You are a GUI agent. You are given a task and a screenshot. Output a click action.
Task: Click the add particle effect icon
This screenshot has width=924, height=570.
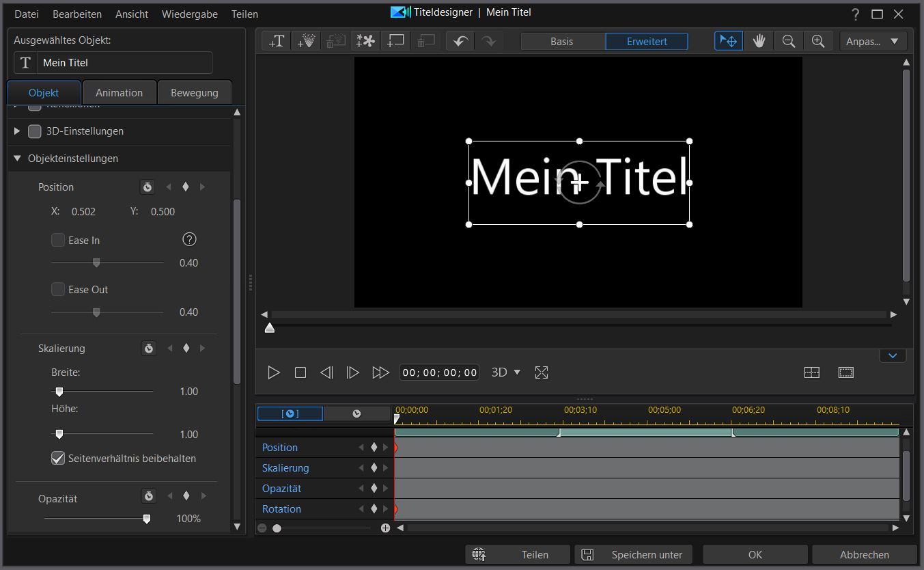pyautogui.click(x=306, y=41)
